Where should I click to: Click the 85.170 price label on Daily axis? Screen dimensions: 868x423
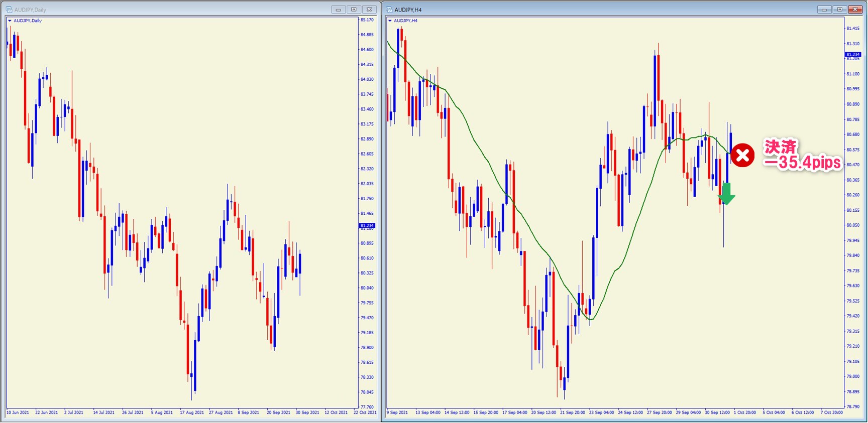[367, 20]
